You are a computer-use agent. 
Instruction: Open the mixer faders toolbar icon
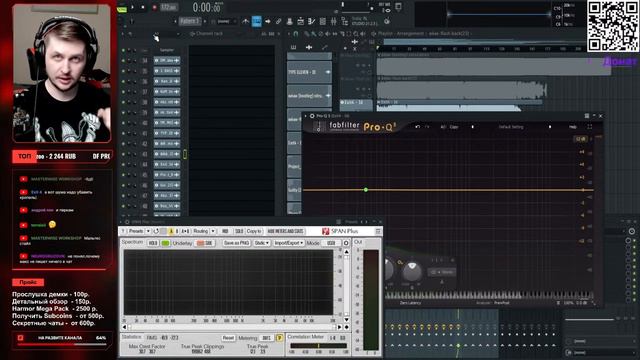pyautogui.click(x=333, y=21)
